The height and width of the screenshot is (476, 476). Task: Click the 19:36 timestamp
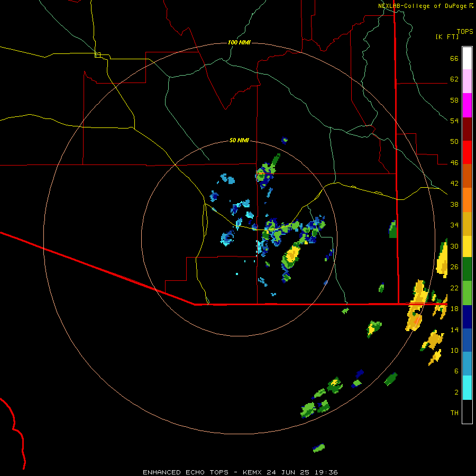327,472
